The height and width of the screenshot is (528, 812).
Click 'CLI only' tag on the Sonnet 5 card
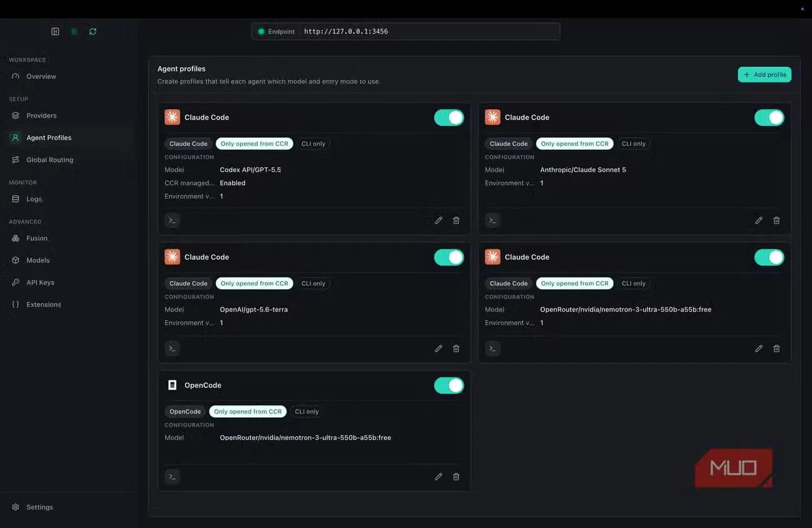pyautogui.click(x=634, y=144)
